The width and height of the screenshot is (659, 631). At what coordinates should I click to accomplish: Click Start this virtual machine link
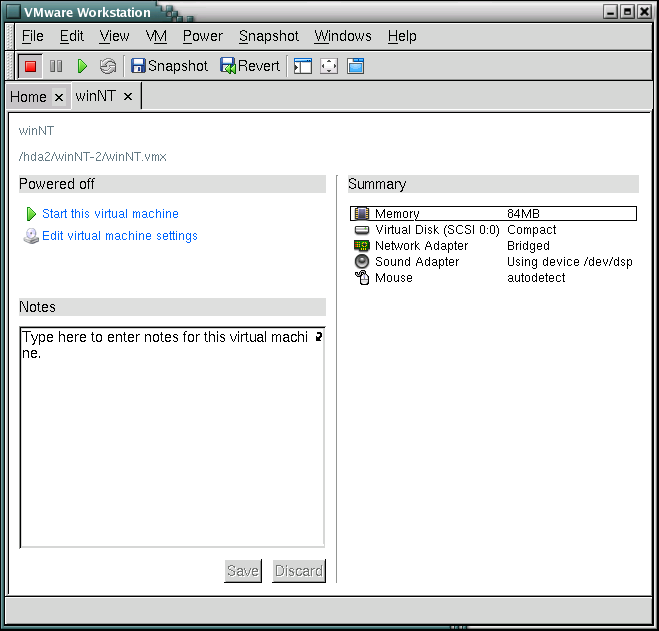[x=110, y=214]
